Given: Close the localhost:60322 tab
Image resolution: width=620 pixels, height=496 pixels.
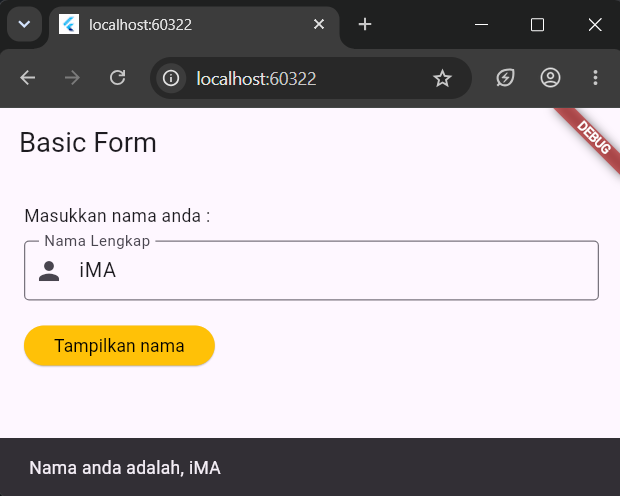Looking at the screenshot, I should tap(319, 25).
